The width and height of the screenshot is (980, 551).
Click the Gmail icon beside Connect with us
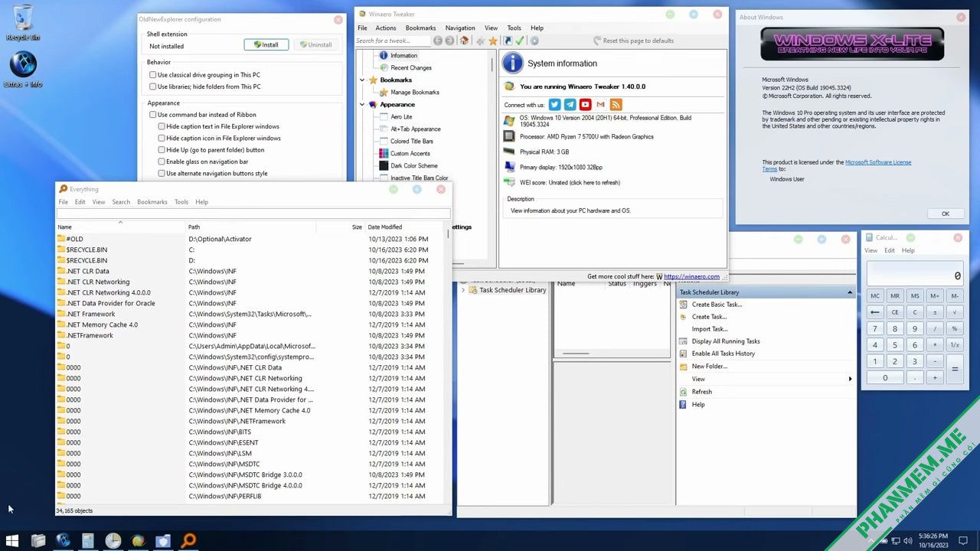[601, 105]
